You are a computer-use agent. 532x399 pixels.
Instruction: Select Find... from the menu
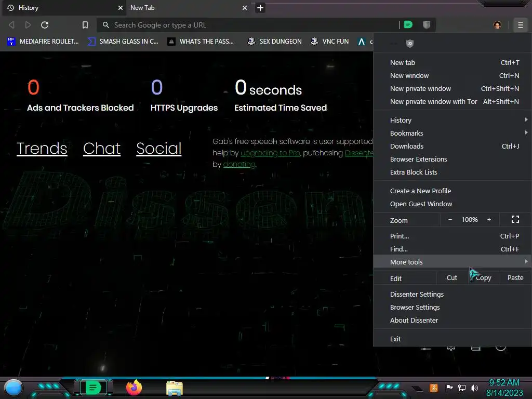pyautogui.click(x=453, y=249)
